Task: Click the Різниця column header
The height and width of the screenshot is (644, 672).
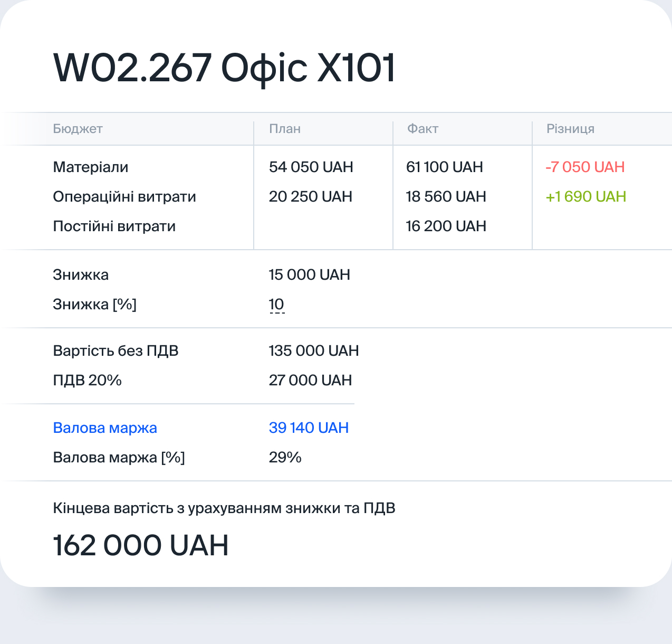Action: [570, 129]
